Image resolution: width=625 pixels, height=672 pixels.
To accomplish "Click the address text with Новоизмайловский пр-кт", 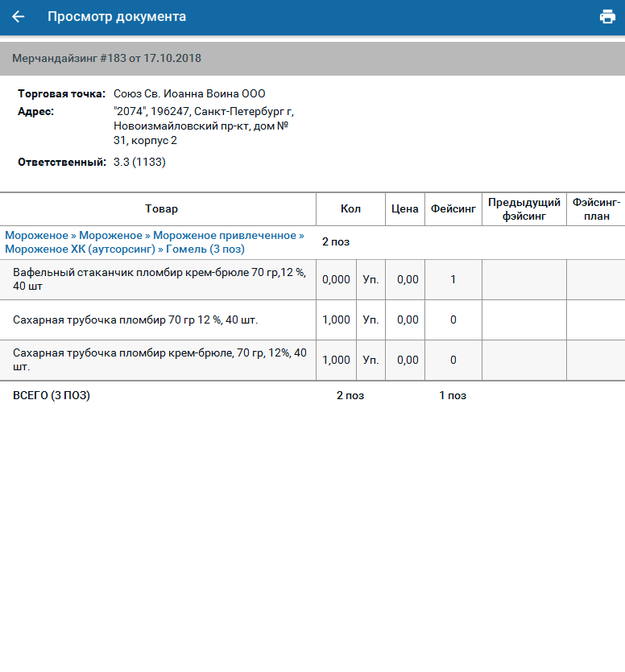I will tap(204, 126).
